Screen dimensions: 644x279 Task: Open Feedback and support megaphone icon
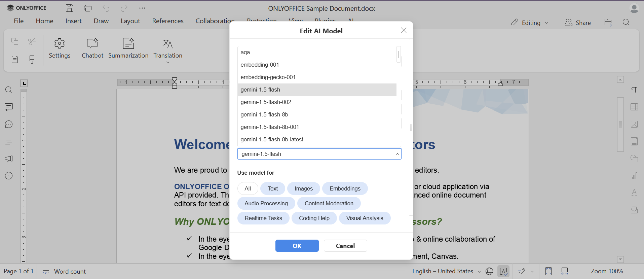(x=9, y=159)
